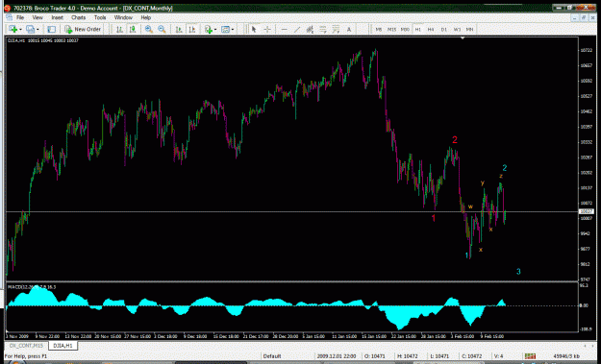Select the arrow Cursor tool
Screen dimensions: 601x364
(x=254, y=29)
